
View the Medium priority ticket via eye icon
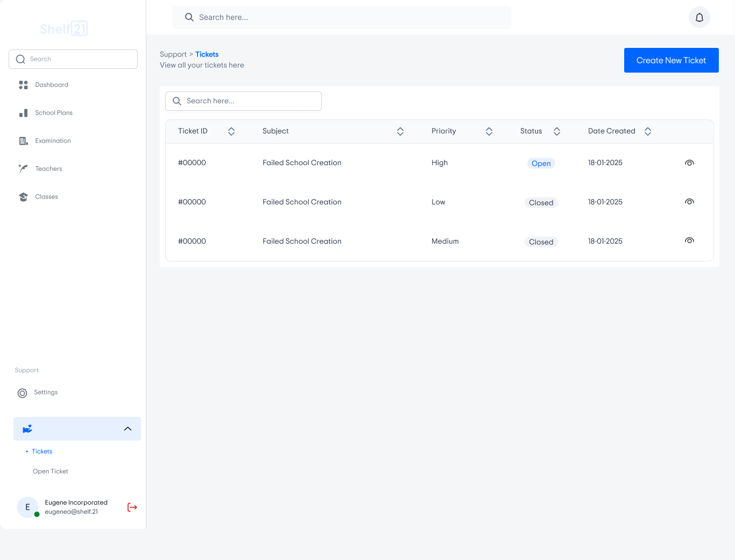click(x=689, y=240)
